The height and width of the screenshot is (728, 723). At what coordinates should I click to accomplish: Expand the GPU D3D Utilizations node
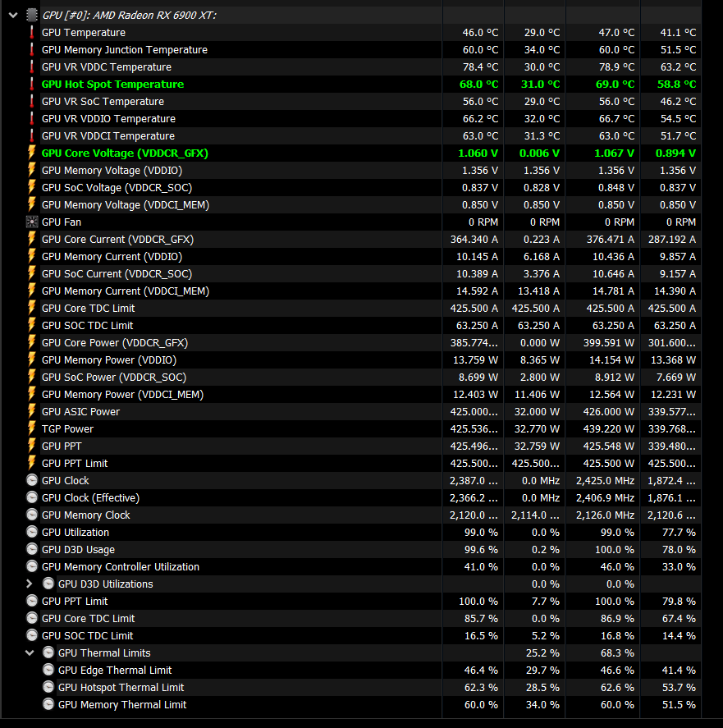[x=30, y=584]
